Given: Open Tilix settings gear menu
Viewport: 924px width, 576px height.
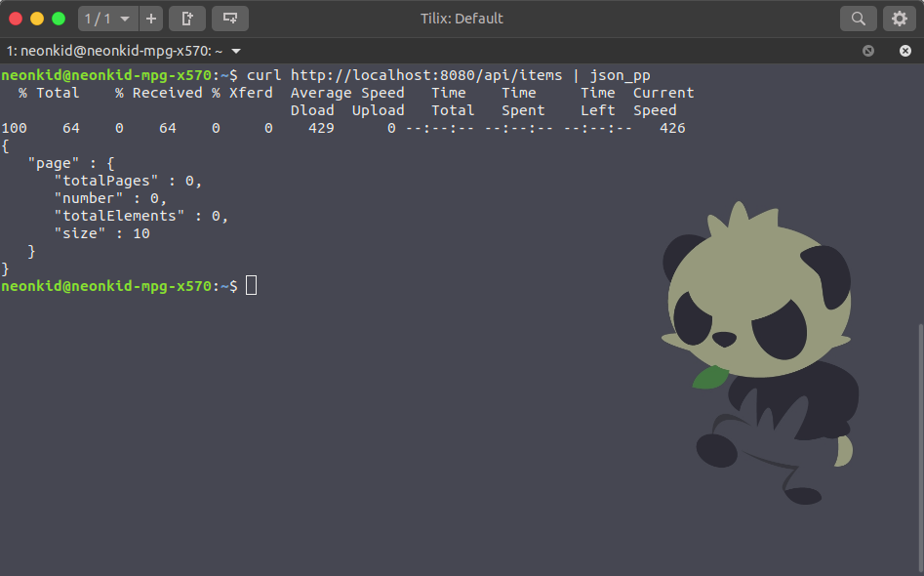Looking at the screenshot, I should tap(900, 19).
